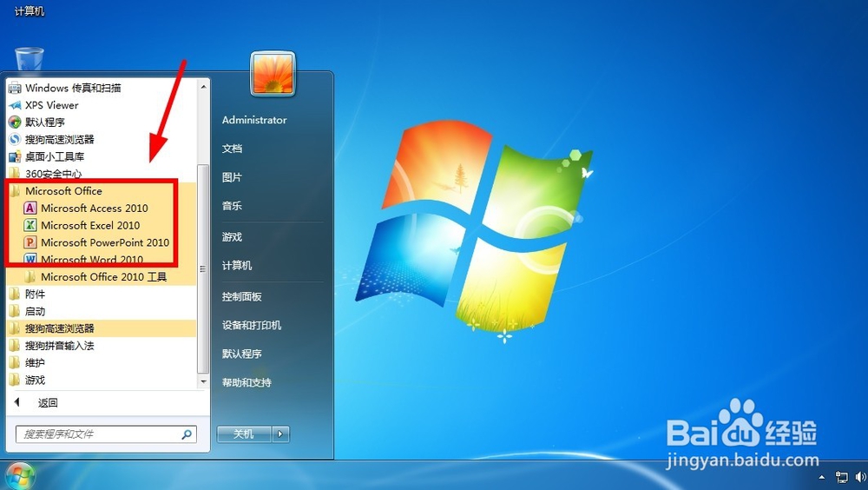
Task: Click the 默认程序 icon in program list
Action: 15,122
